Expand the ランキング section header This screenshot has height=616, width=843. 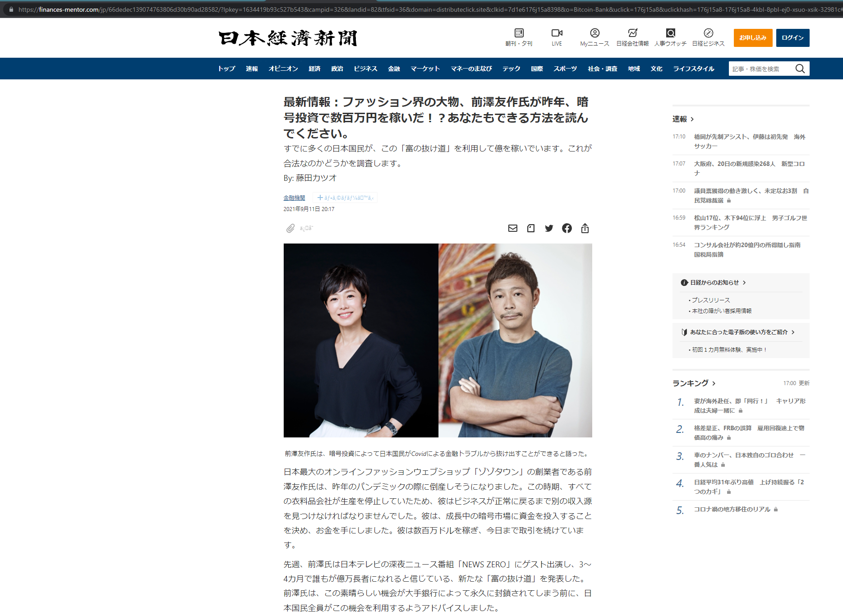(x=694, y=383)
